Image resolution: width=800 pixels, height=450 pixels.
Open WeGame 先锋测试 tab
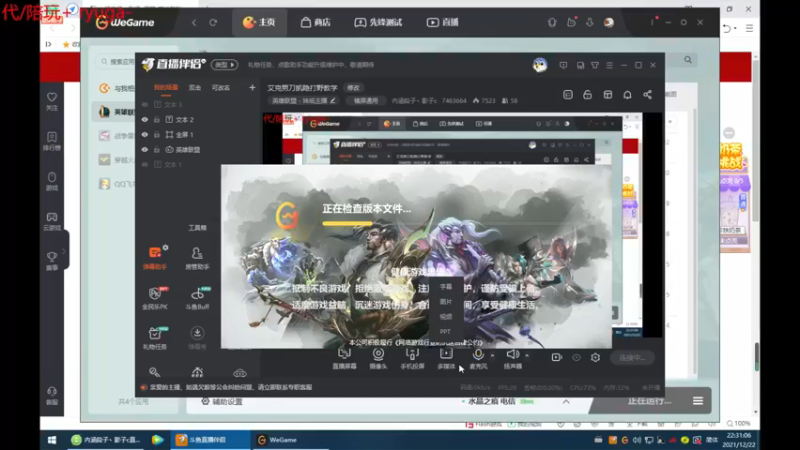[x=378, y=22]
